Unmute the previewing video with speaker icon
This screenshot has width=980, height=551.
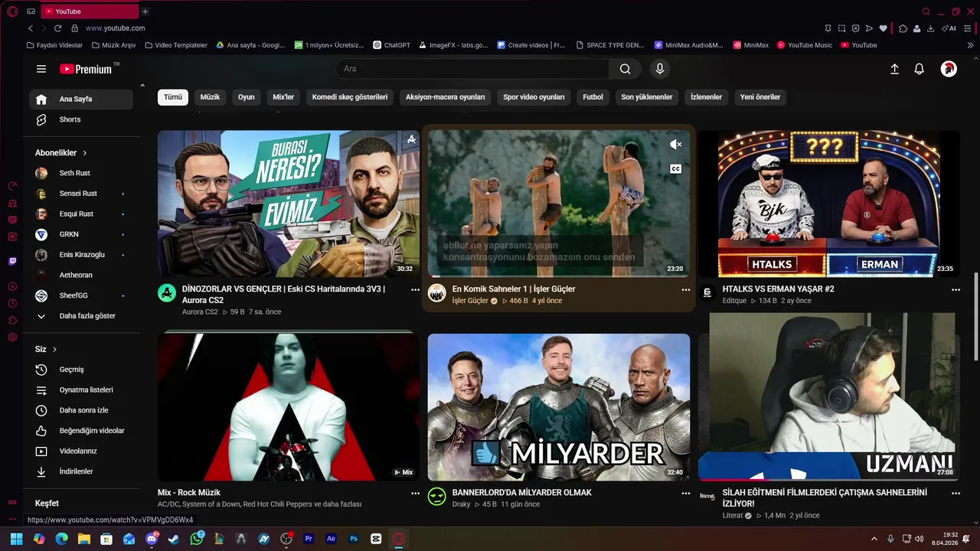[x=675, y=145]
